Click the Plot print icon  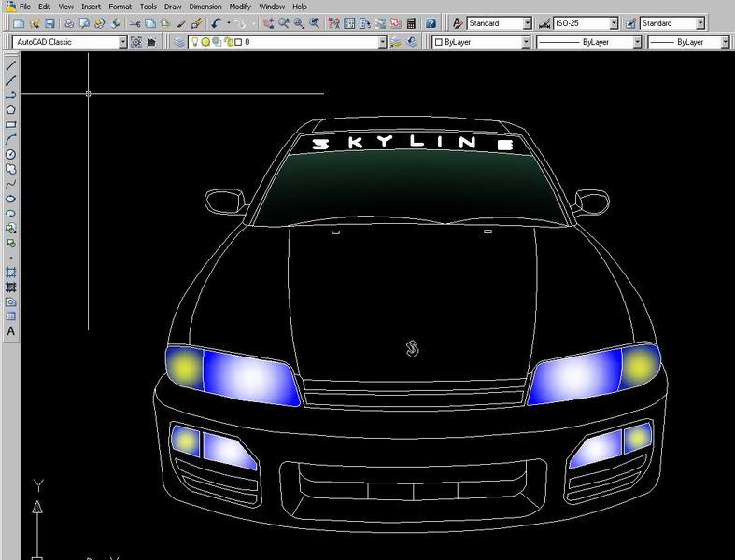69,23
